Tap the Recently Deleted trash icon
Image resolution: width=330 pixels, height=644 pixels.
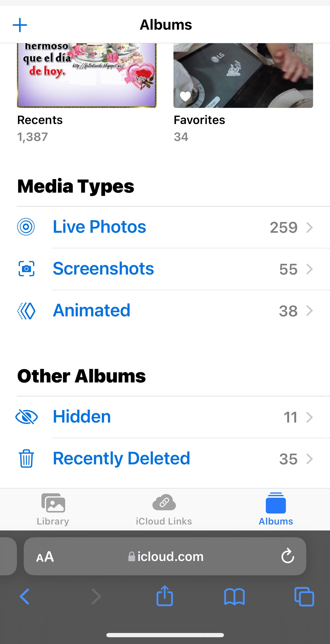pos(26,458)
